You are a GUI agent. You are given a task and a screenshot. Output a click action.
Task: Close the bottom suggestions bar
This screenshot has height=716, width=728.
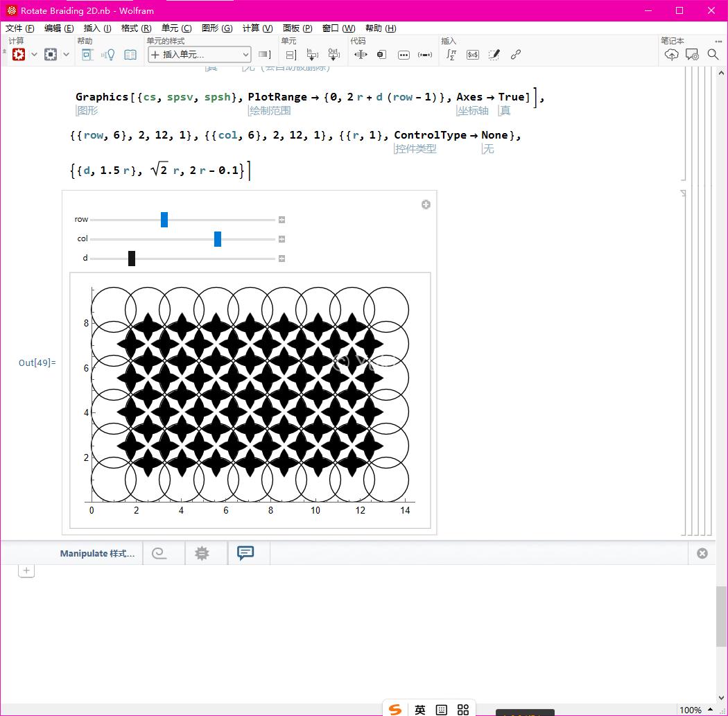pos(702,553)
